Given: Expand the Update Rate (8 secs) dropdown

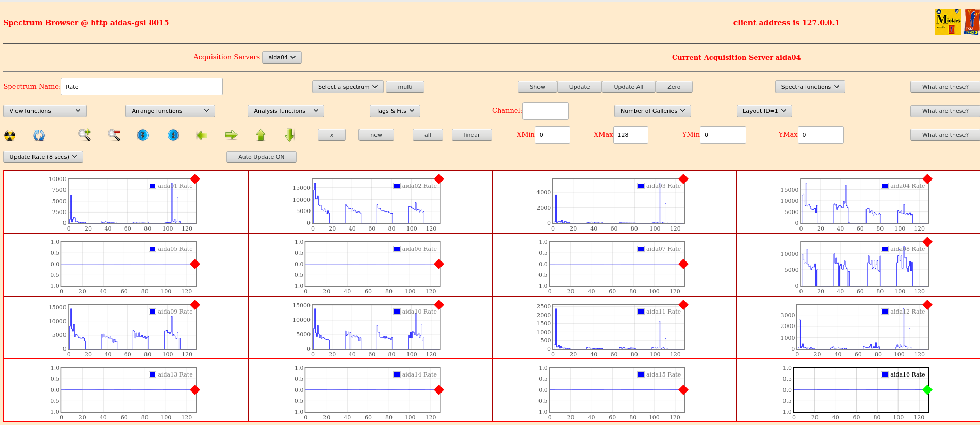Looking at the screenshot, I should point(43,157).
